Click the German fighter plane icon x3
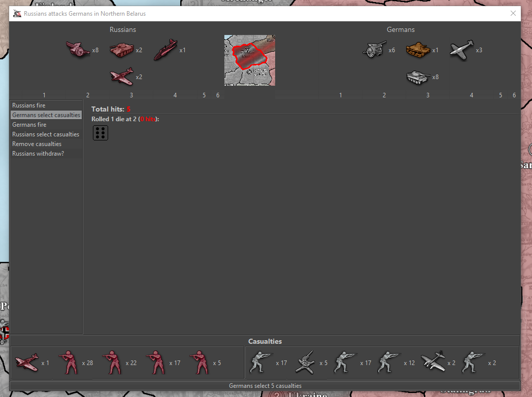 [461, 50]
